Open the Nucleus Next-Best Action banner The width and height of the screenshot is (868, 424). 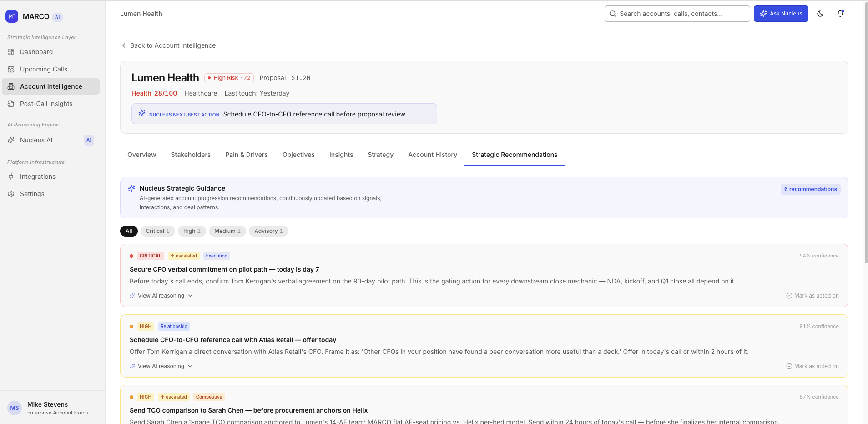(x=284, y=114)
